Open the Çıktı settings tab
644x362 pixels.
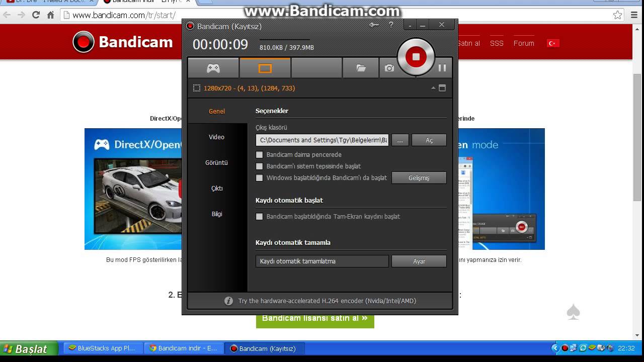(217, 188)
